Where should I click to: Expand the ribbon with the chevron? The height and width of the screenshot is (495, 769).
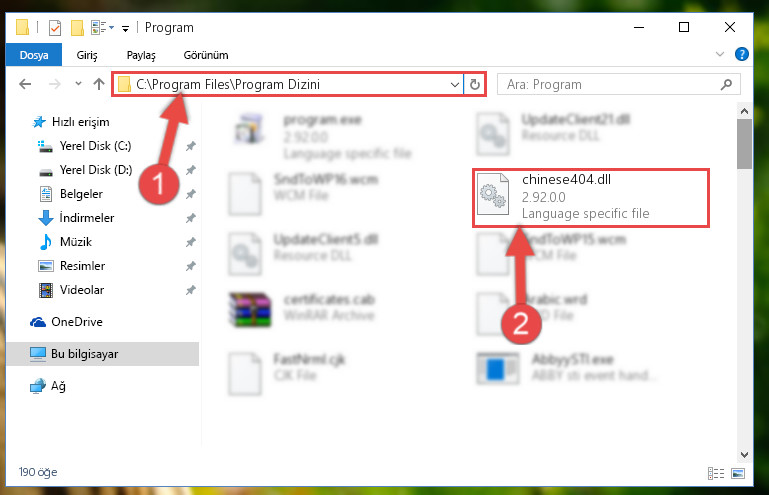(x=719, y=54)
